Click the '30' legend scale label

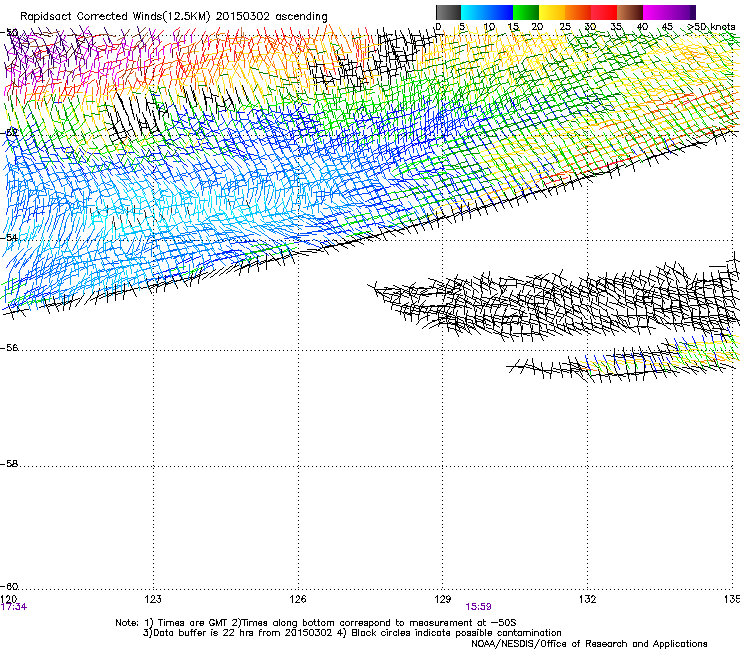pyautogui.click(x=590, y=27)
